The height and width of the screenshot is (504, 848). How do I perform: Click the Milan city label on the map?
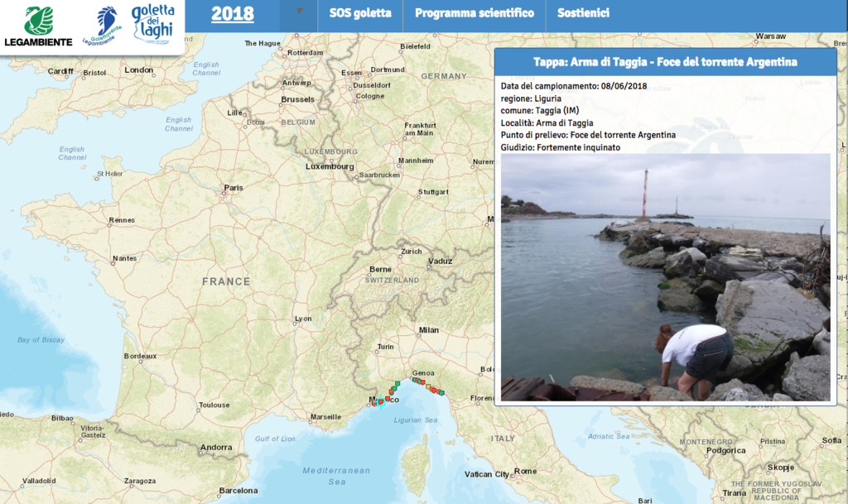point(428,329)
